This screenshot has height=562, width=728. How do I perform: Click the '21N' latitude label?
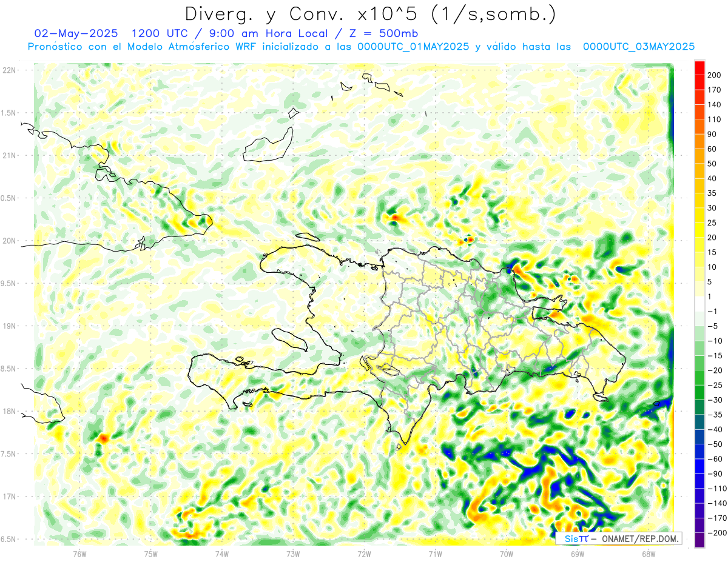(8, 155)
